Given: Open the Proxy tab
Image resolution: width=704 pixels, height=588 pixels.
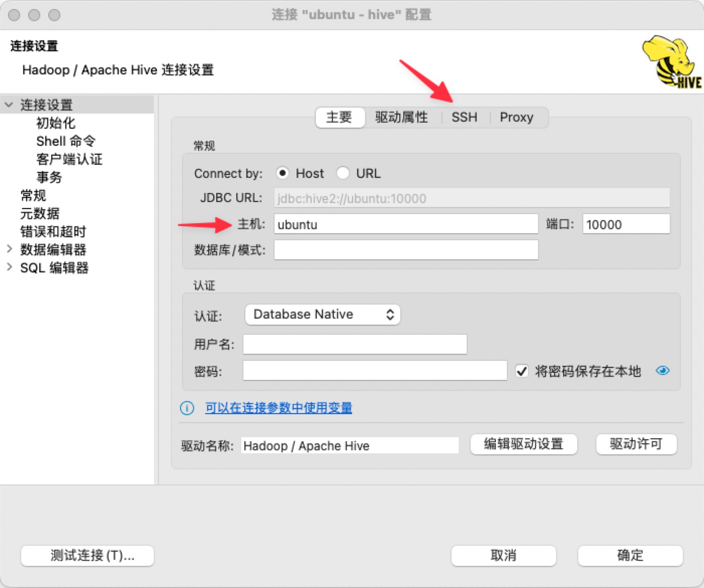Looking at the screenshot, I should click(x=516, y=118).
